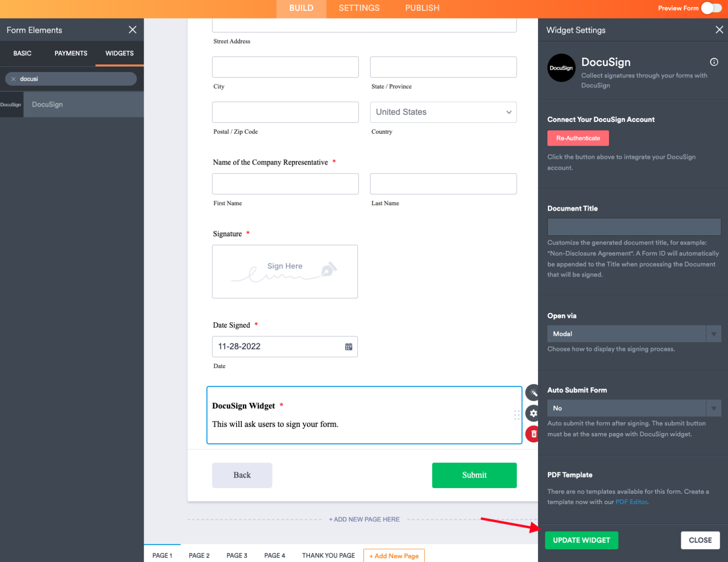Click the Re-Authenticate button
This screenshot has height=562, width=728.
point(578,138)
